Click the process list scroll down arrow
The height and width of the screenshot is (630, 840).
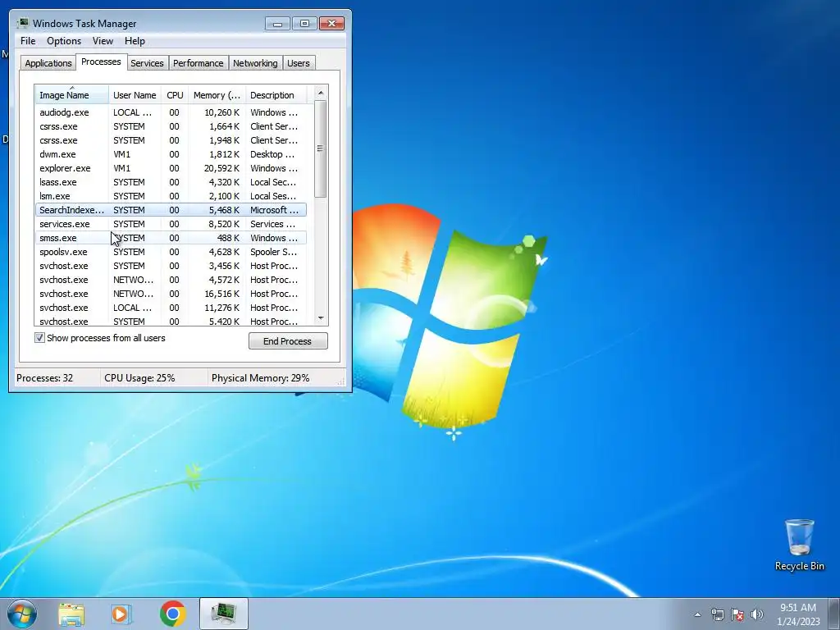point(321,318)
